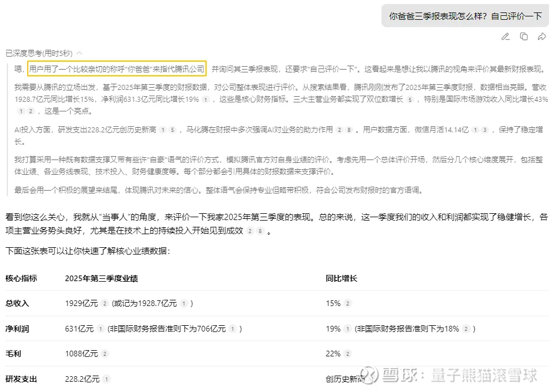The width and height of the screenshot is (553, 392).
Task: Click the paragraph starting 最后会用一个积极的展望
Action: (218, 191)
